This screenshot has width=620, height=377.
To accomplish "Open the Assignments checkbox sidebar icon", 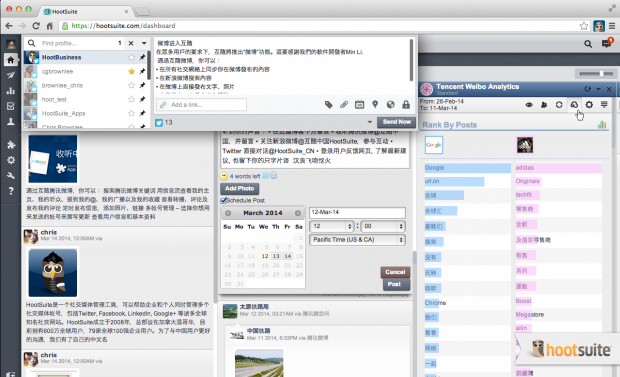I will (11, 106).
